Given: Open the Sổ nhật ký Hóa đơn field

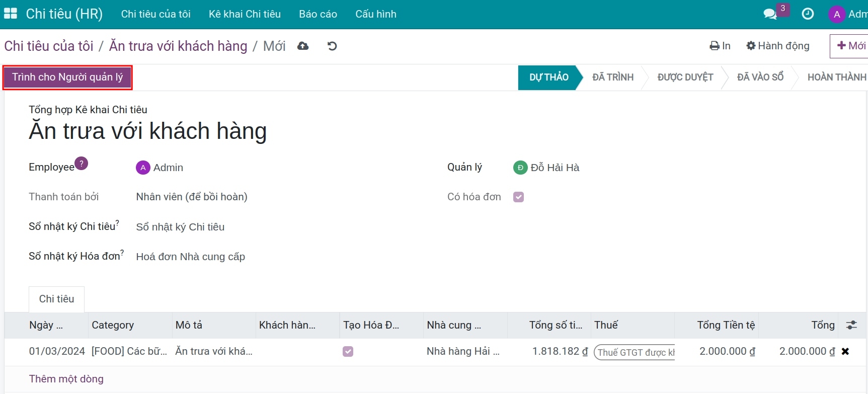Looking at the screenshot, I should (x=191, y=257).
